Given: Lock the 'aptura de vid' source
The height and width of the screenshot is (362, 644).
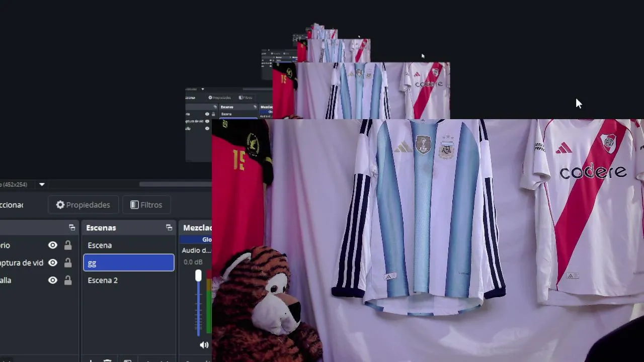Looking at the screenshot, I should (x=68, y=263).
